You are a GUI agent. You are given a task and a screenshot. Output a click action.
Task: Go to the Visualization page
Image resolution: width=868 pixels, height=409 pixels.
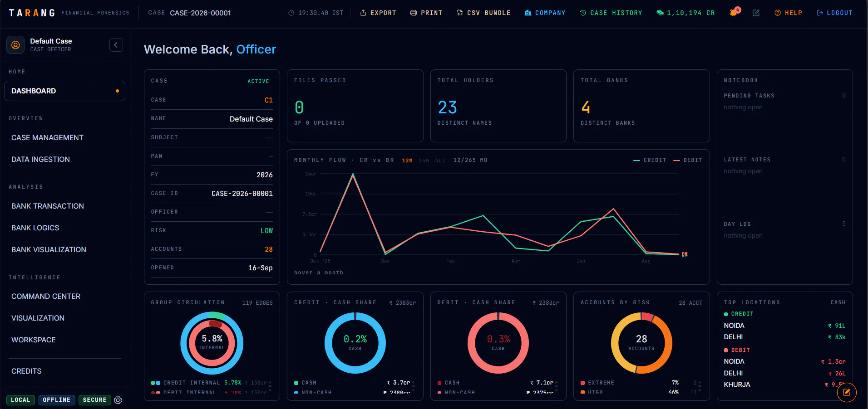click(x=38, y=318)
